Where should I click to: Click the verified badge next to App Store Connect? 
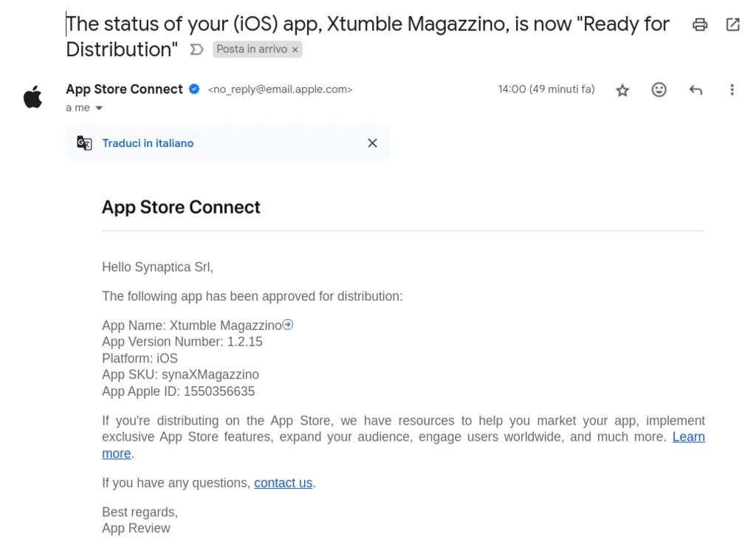pos(193,89)
